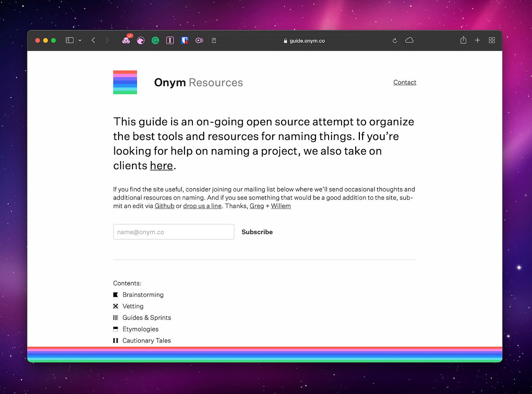
Task: Open a new tab with plus button
Action: pyautogui.click(x=477, y=40)
